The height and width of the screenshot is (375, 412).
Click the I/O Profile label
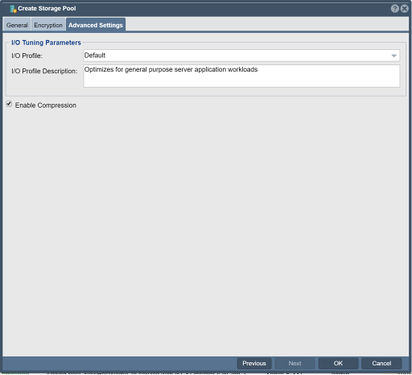(x=27, y=56)
